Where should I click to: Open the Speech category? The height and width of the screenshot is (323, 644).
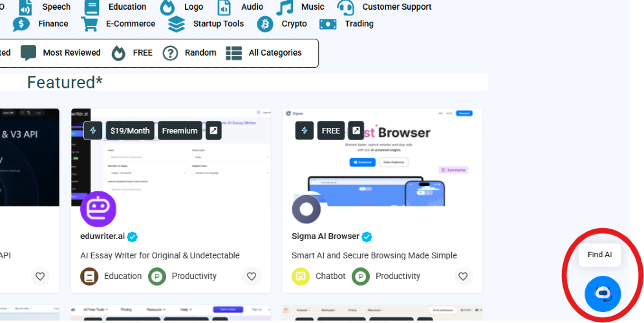tap(45, 7)
